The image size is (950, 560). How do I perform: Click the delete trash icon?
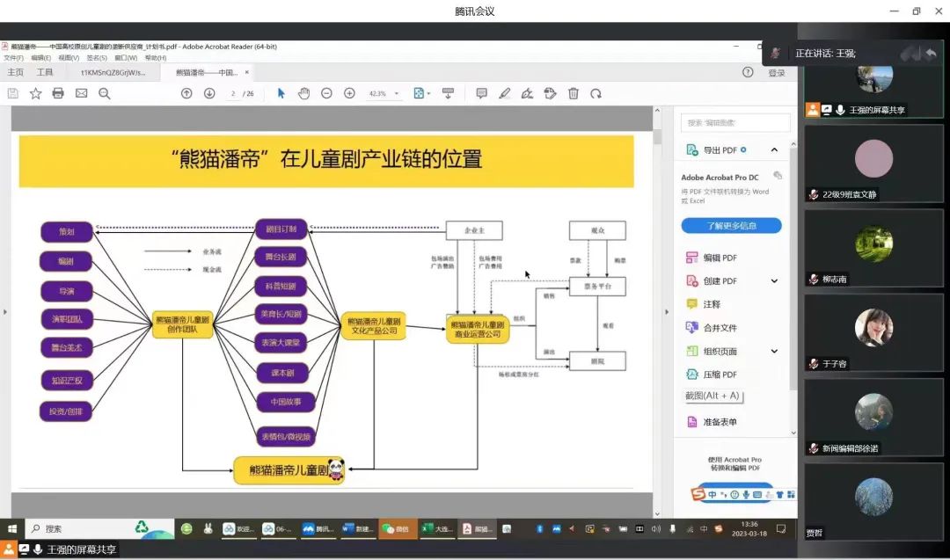(x=574, y=93)
